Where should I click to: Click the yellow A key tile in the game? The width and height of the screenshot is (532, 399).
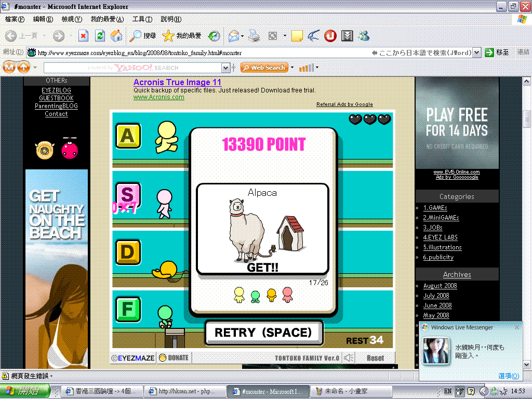[128, 136]
